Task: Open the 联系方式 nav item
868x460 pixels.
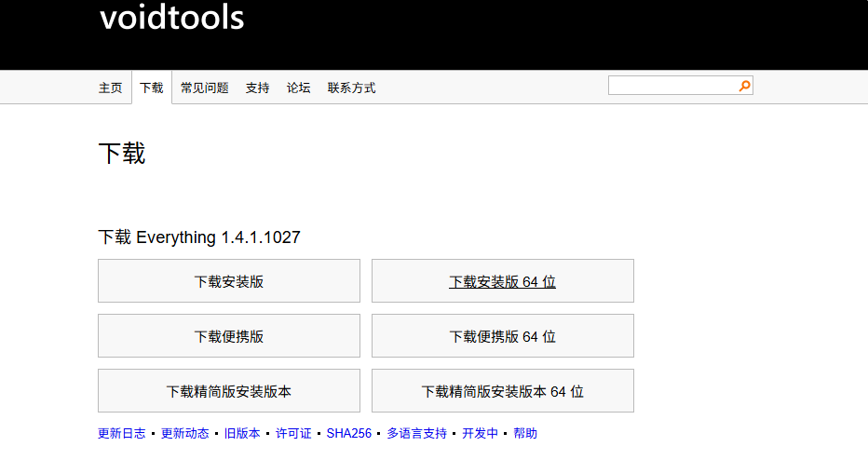Action: tap(351, 88)
